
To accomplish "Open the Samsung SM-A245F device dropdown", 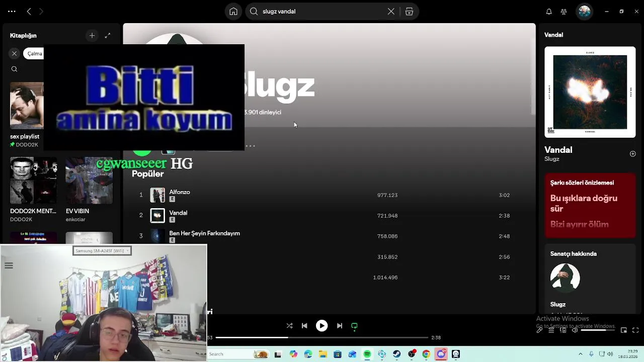I will click(x=102, y=250).
